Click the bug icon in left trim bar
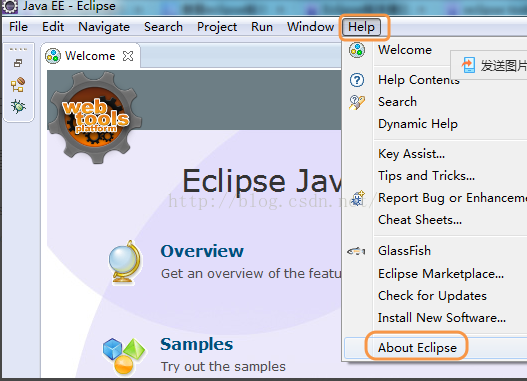 [x=18, y=107]
